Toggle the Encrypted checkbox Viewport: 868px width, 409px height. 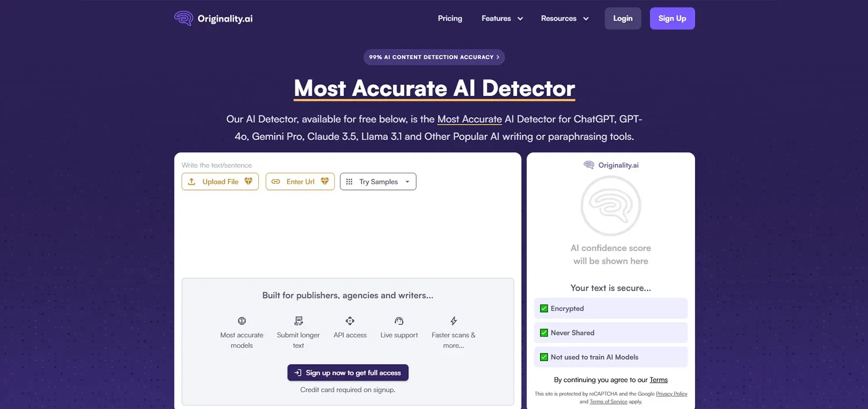point(544,308)
